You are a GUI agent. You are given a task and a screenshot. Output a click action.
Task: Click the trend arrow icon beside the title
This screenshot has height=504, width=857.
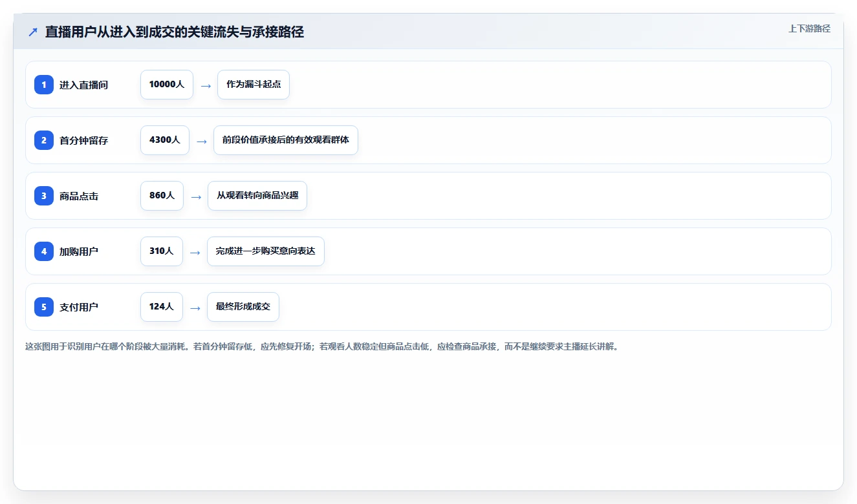33,32
